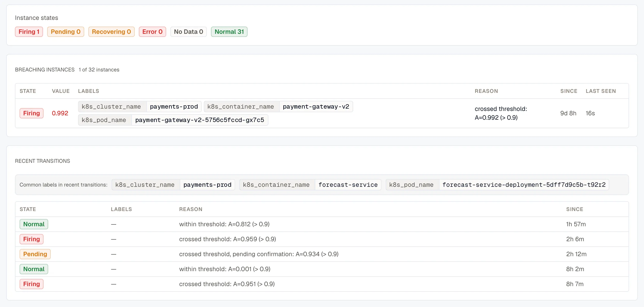Viewport: 644px width, 307px height.
Task: Select the Normal 31 state badge
Action: point(229,32)
